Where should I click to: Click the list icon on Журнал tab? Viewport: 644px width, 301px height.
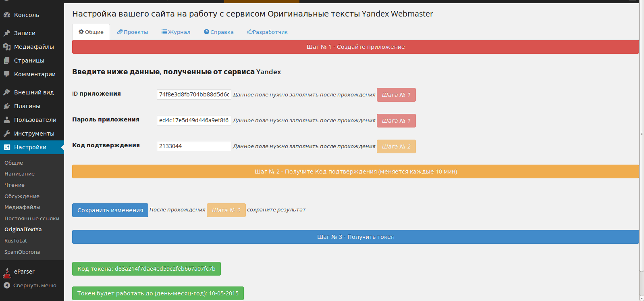pos(164,32)
